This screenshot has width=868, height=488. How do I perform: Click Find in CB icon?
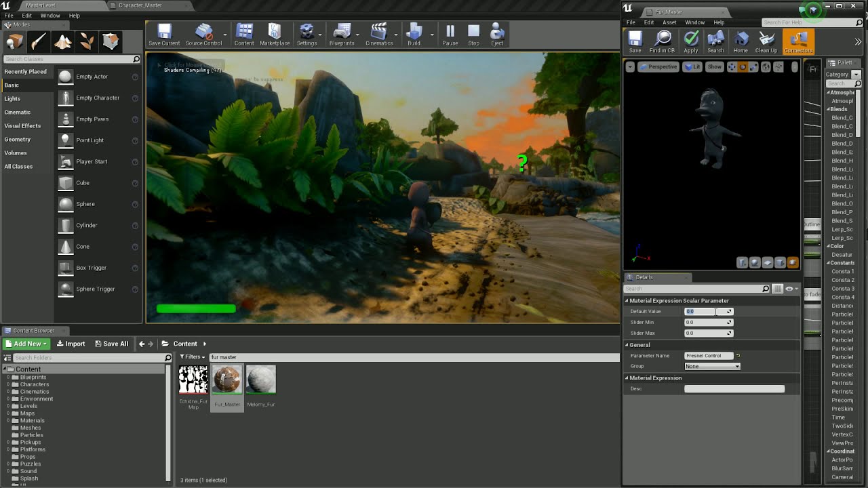pos(662,41)
